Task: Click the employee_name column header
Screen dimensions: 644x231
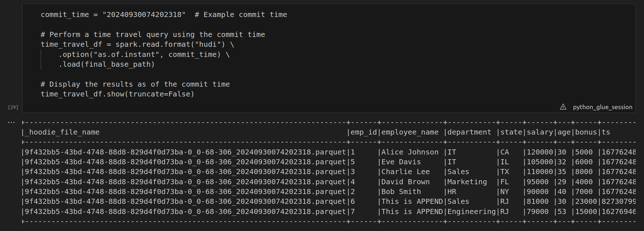Action: tap(410, 132)
